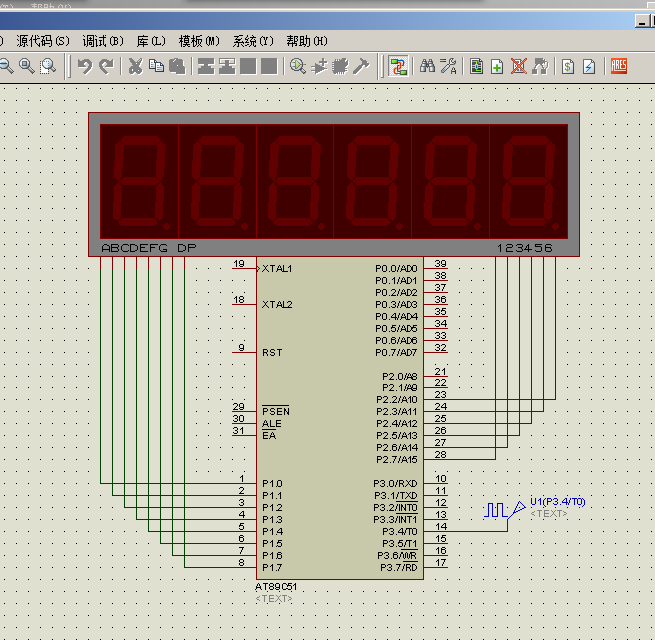
Task: Open the 模板(M) menu
Action: tap(199, 41)
